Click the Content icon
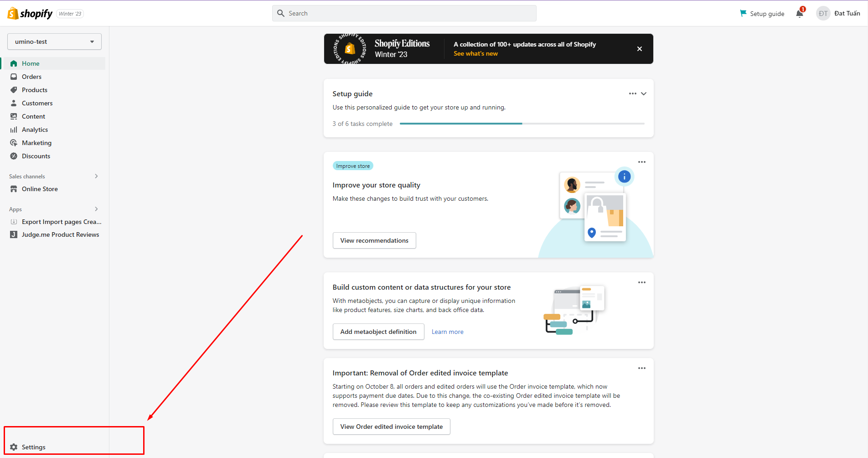This screenshot has width=868, height=458. [x=14, y=116]
